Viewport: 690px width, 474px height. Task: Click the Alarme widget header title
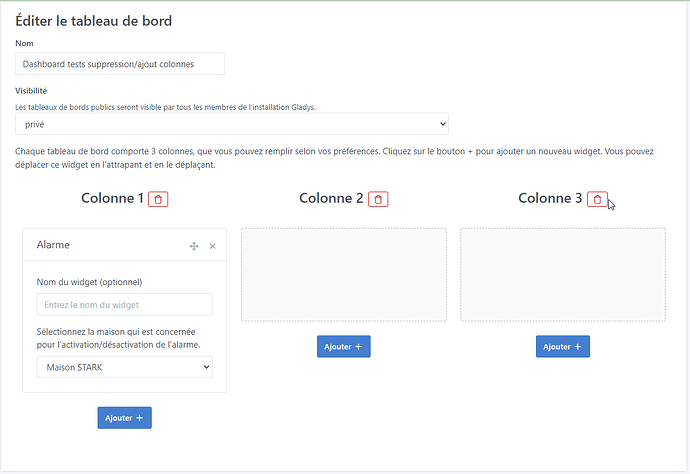(54, 245)
